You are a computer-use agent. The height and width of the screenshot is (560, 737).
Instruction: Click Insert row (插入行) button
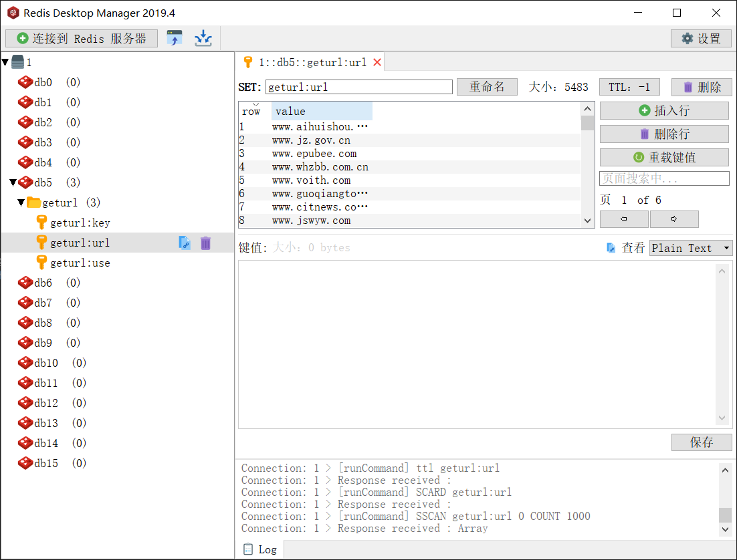[664, 110]
